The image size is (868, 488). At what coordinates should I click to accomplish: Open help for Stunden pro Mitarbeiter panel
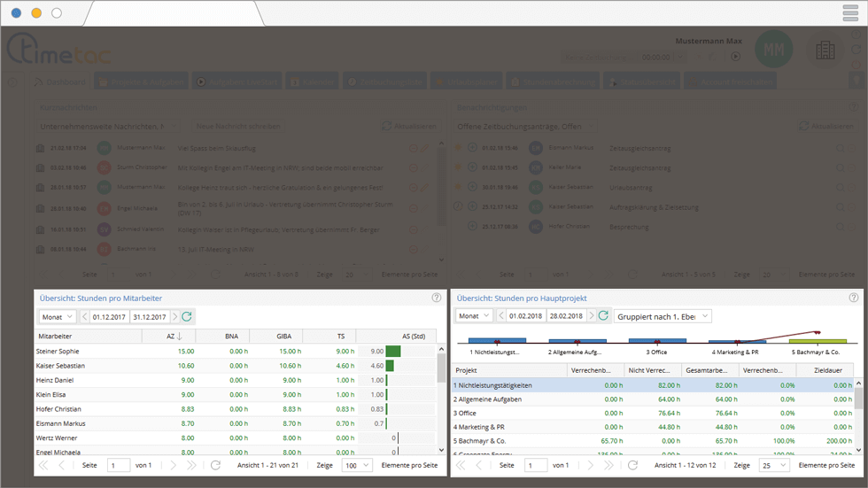[x=436, y=298]
